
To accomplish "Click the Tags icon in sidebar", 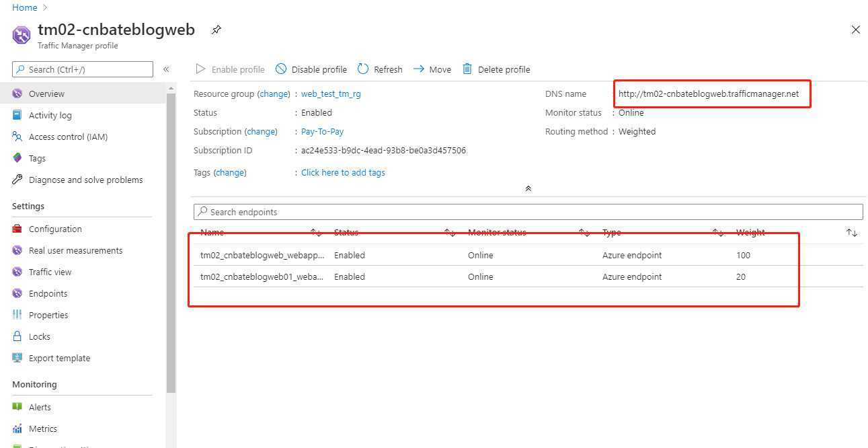I will [17, 158].
